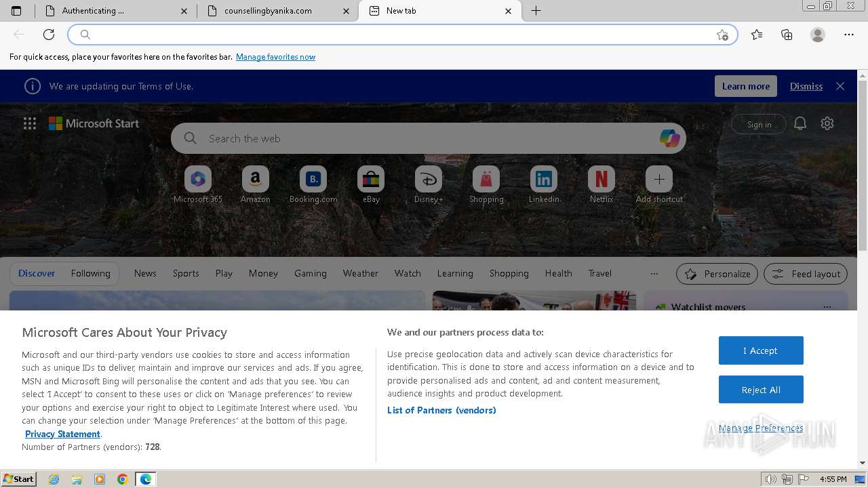The height and width of the screenshot is (488, 868).
Task: Open Edge Settings and more menu
Action: (x=849, y=35)
